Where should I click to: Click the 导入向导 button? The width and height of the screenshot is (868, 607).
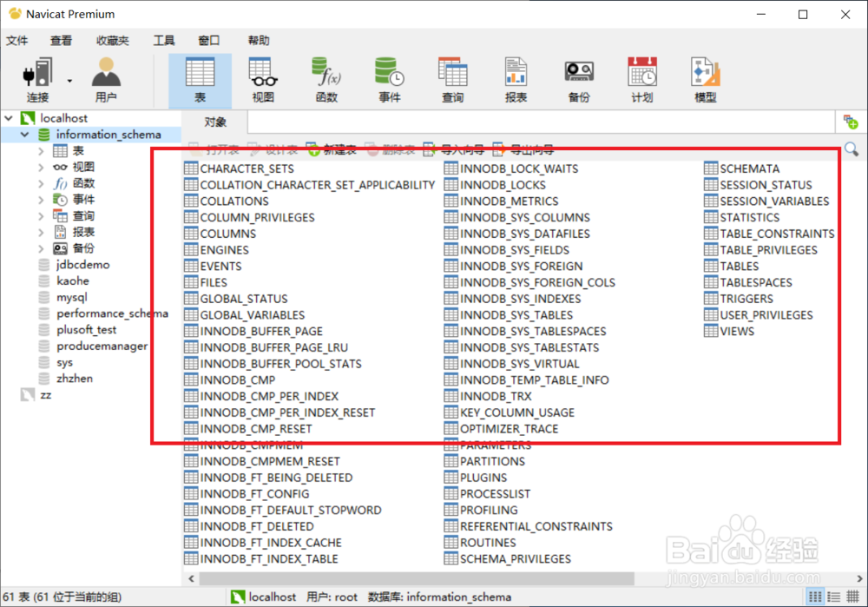click(462, 148)
